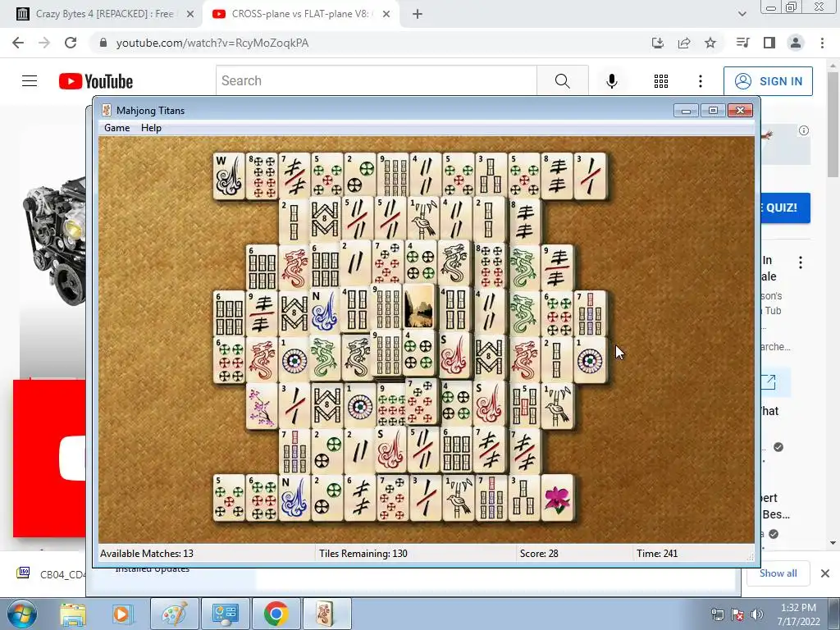Go forward in Chrome
840x630 pixels.
(44, 43)
